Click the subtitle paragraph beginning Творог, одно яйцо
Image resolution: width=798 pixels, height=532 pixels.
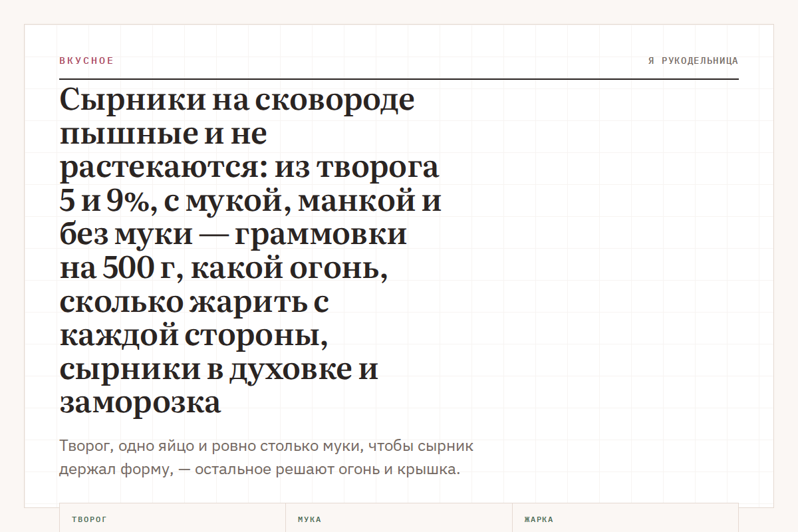tap(266, 458)
